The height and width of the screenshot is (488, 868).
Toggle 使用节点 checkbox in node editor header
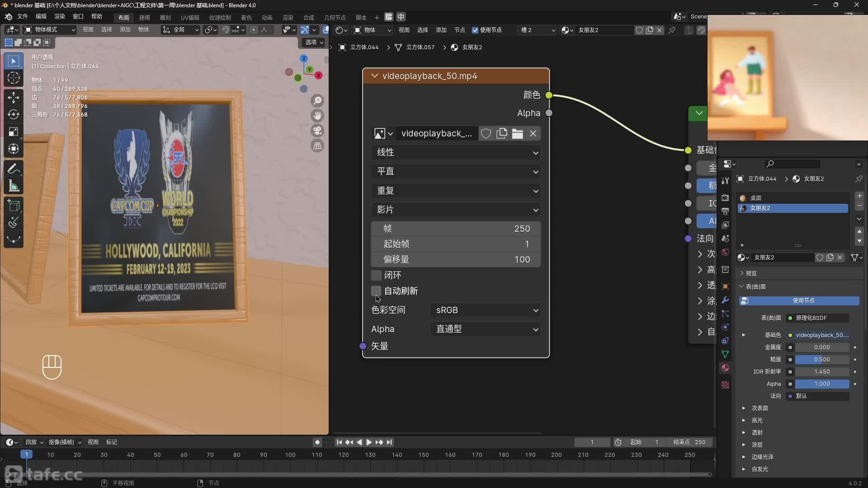[x=475, y=30]
